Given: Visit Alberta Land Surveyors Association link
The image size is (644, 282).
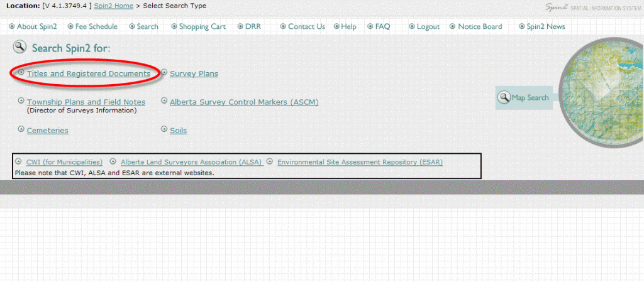Looking at the screenshot, I should [191, 162].
